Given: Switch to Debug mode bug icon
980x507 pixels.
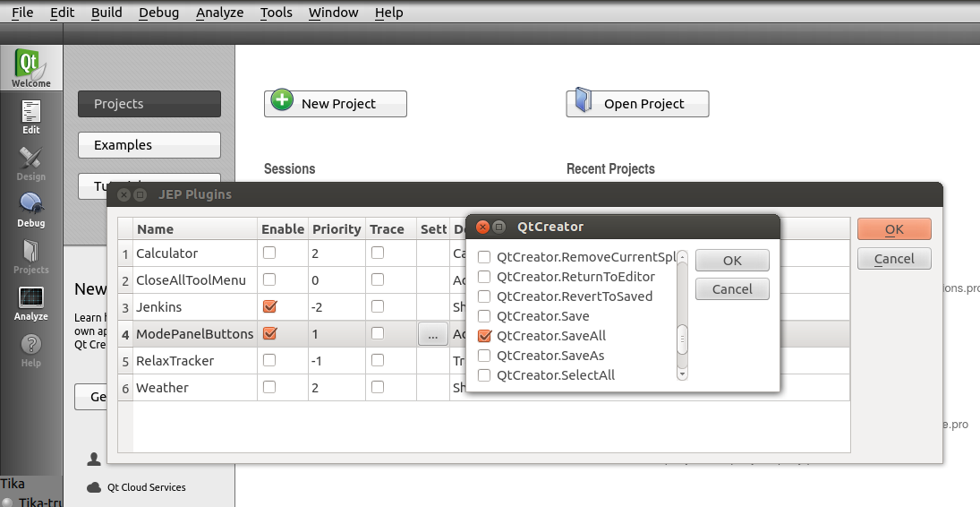Looking at the screenshot, I should pos(30,204).
